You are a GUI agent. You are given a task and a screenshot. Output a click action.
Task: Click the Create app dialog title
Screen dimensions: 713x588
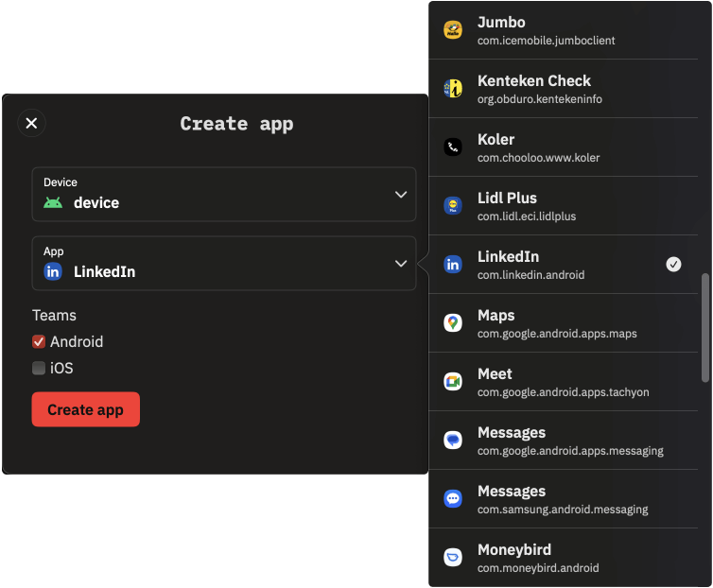pyautogui.click(x=236, y=124)
